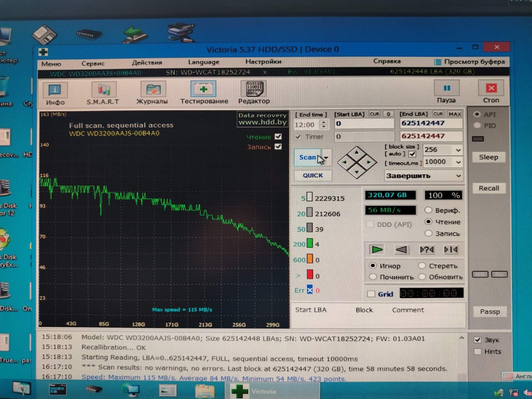Click the blue Err X indicator

tap(310, 290)
